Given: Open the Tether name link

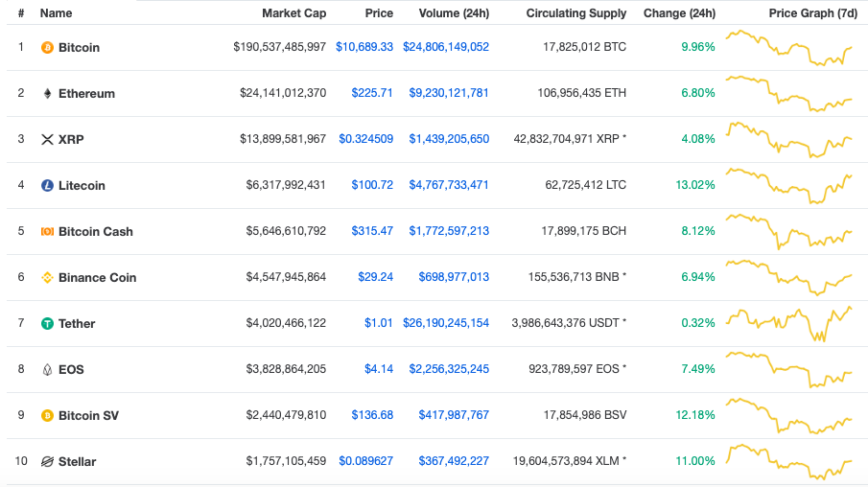Looking at the screenshot, I should [77, 323].
